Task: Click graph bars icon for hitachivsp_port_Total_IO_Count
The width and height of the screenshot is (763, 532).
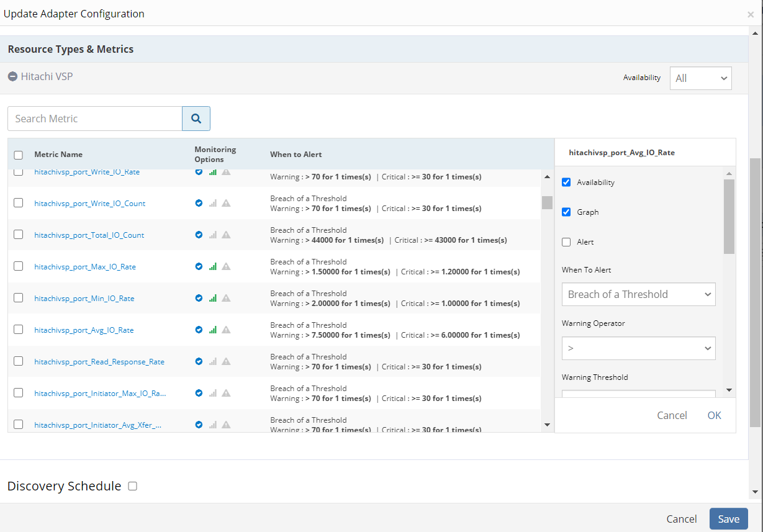Action: click(213, 235)
